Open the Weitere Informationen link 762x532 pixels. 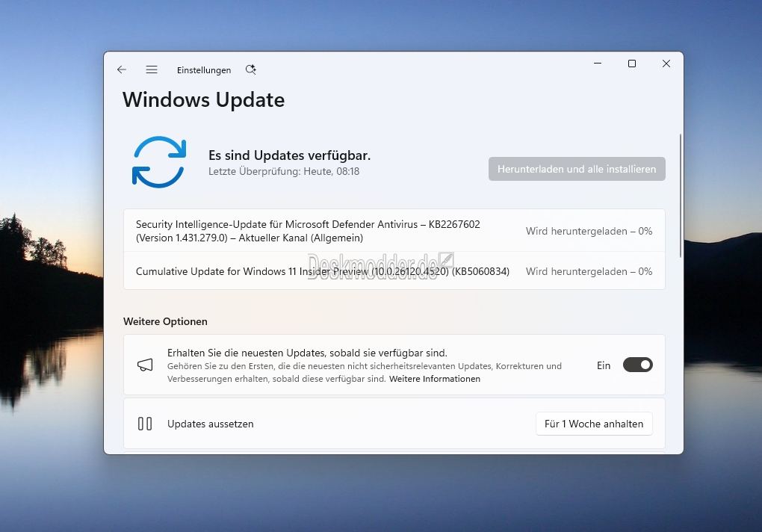coord(435,379)
